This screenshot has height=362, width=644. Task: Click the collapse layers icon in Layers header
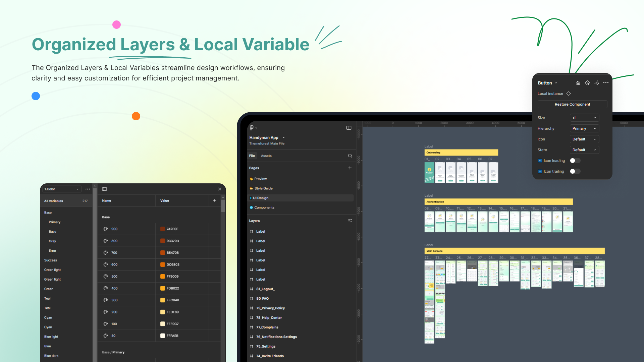(x=350, y=221)
